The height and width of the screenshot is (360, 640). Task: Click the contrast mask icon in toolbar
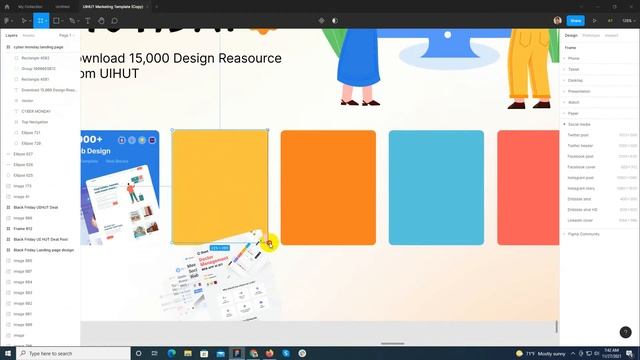tap(335, 20)
